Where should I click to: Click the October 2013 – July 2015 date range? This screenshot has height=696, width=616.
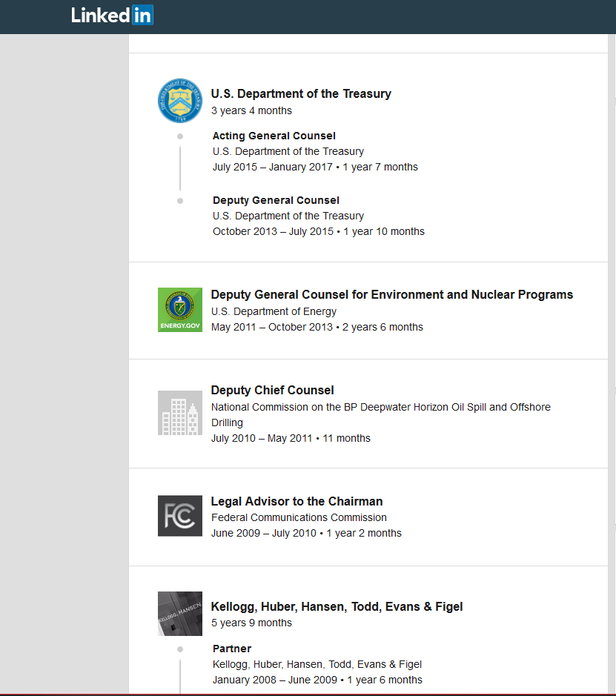[x=273, y=231]
